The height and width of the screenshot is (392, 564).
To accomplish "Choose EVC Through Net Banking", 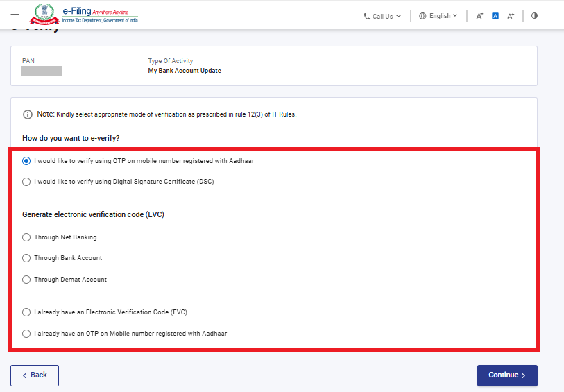I will [x=26, y=237].
